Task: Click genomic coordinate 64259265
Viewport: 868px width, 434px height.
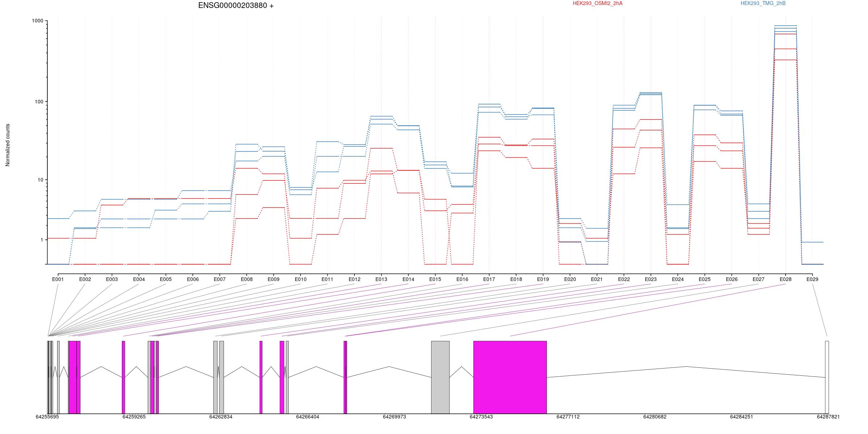Action: (x=134, y=417)
